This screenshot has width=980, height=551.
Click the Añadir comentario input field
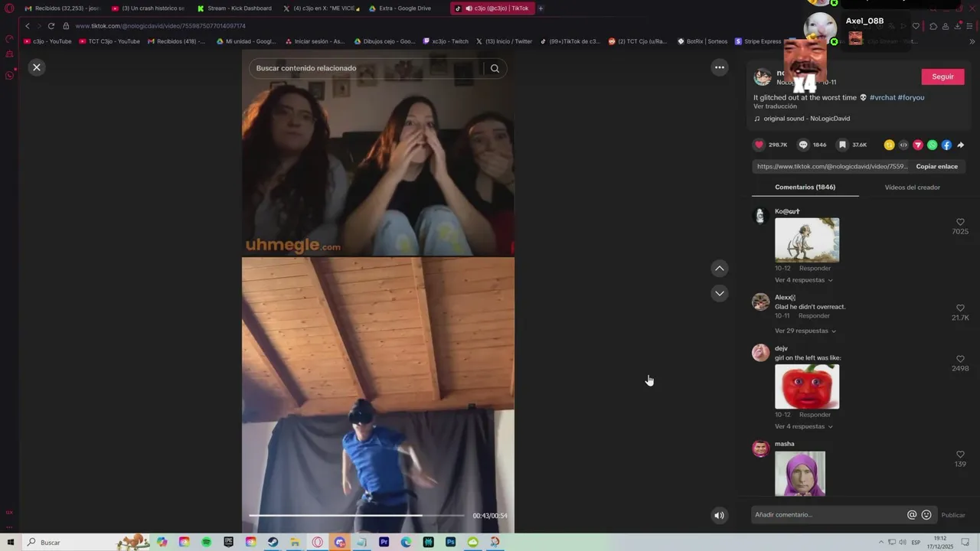click(x=827, y=515)
